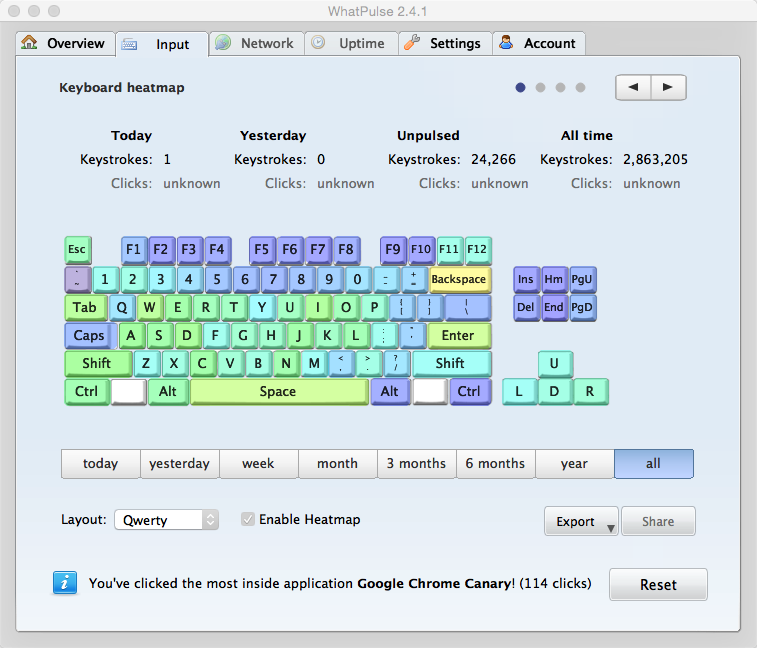
Task: Select the second page indicator dot
Action: (x=540, y=87)
